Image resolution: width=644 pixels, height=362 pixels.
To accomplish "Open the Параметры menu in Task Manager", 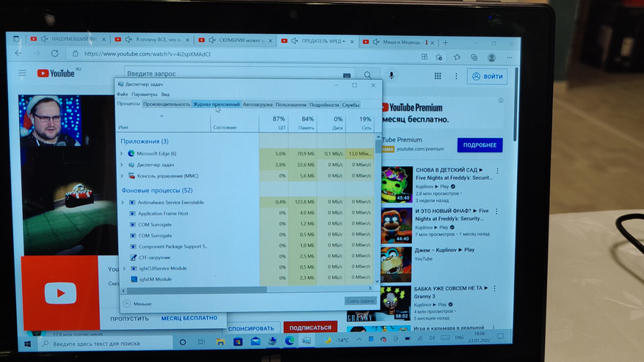I will 145,94.
